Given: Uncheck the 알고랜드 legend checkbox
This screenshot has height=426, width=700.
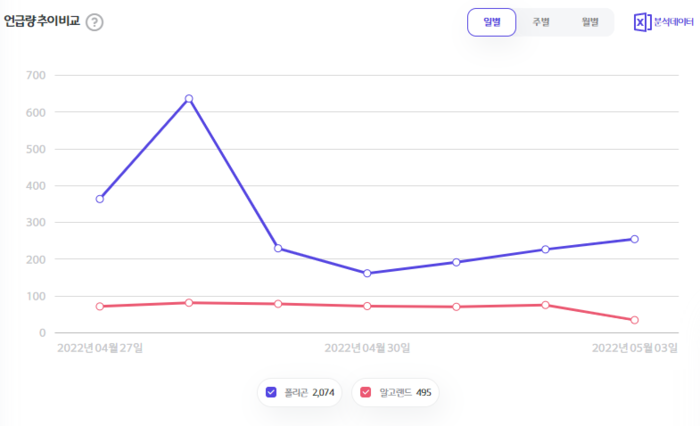Looking at the screenshot, I should [x=366, y=392].
